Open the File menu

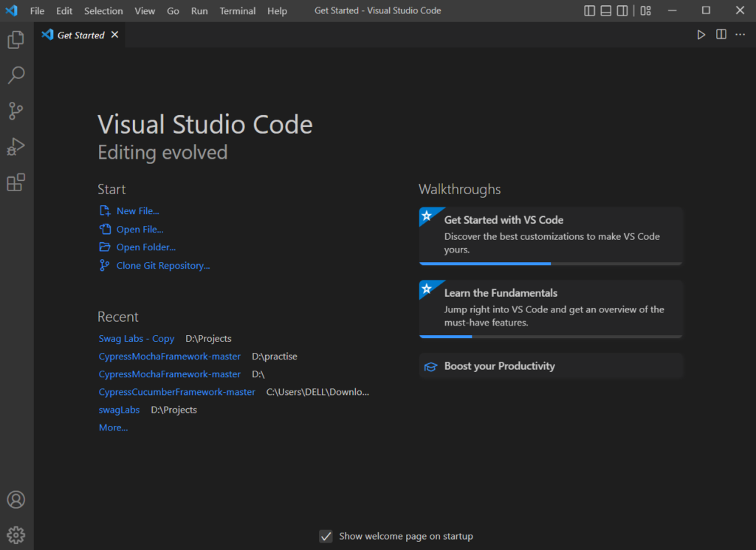point(37,10)
